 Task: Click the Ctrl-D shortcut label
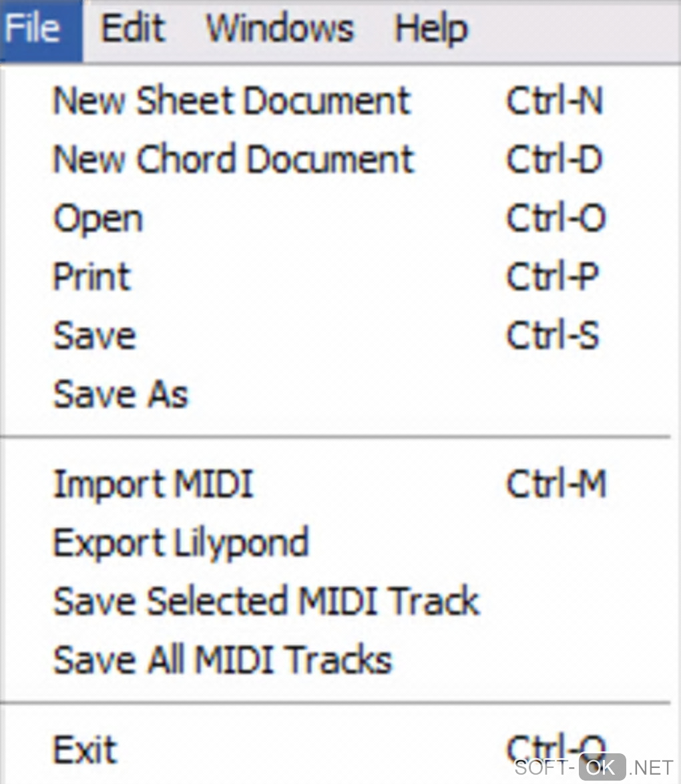[x=555, y=160]
